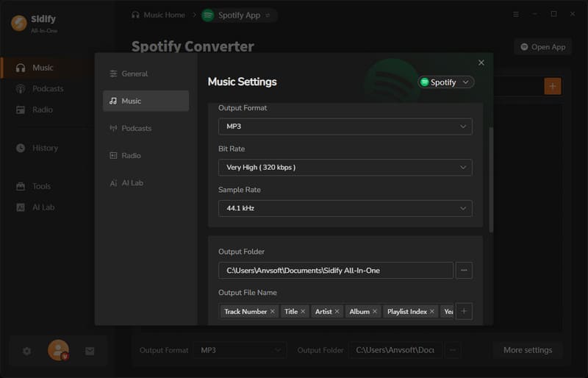Screen dimensions: 588x378
Task: Click the General tab sliders icon
Action: (x=113, y=74)
